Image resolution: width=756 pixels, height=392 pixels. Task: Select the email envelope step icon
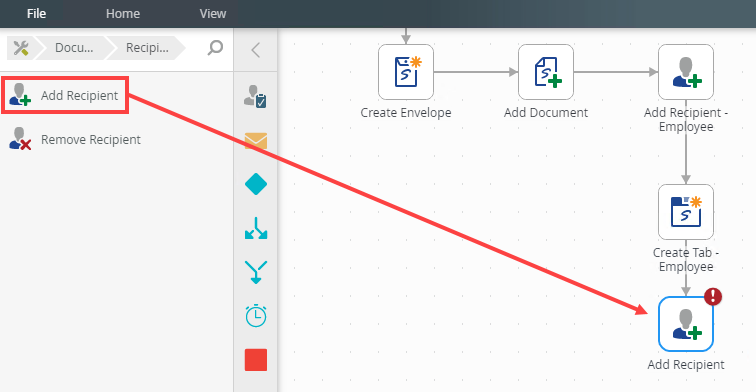point(256,141)
